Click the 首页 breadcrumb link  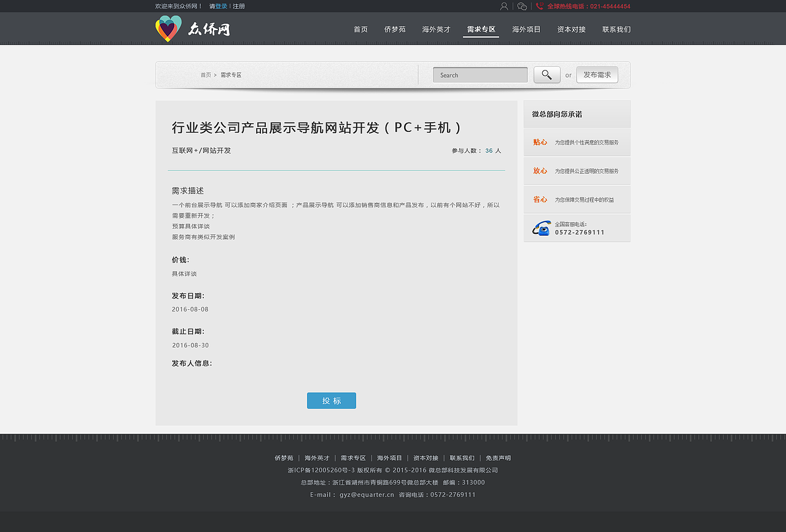(206, 75)
